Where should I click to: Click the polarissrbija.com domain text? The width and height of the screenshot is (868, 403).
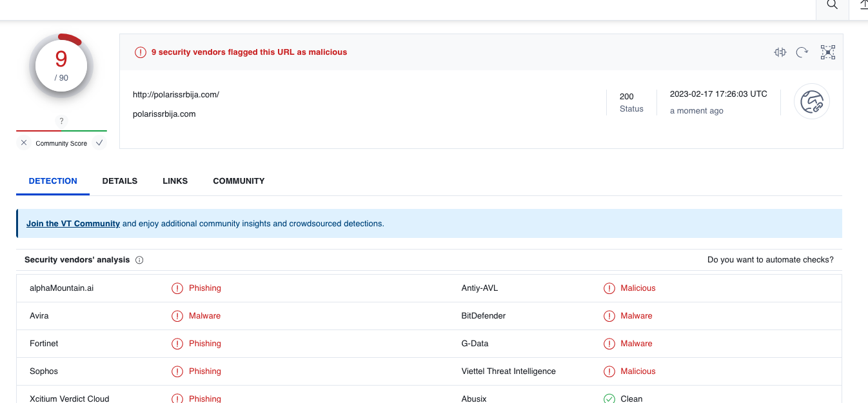(164, 114)
